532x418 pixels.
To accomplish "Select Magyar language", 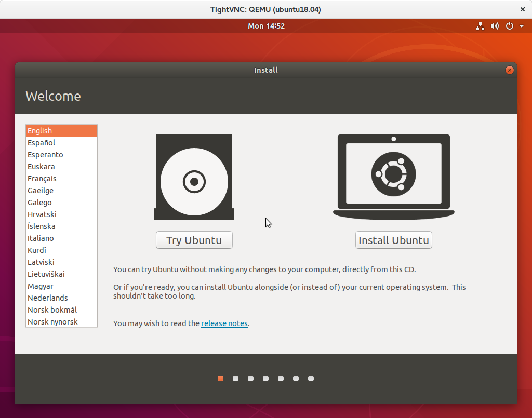I will [x=61, y=286].
